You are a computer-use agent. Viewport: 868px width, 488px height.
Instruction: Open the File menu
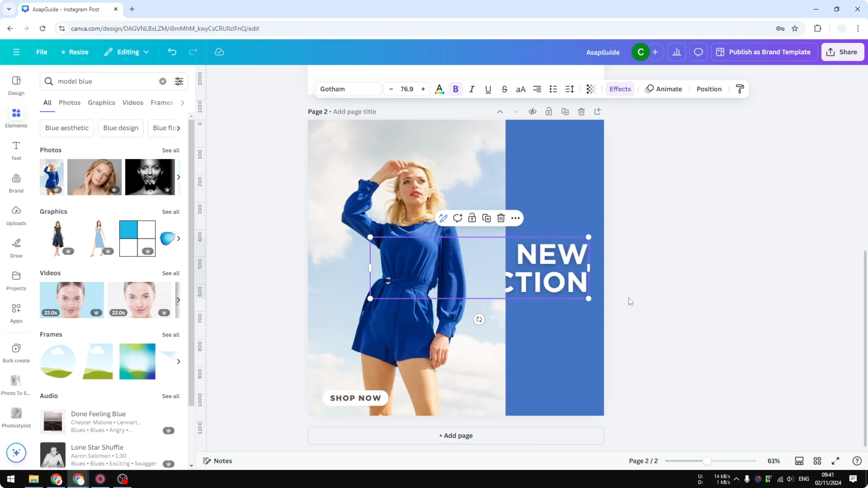click(42, 52)
